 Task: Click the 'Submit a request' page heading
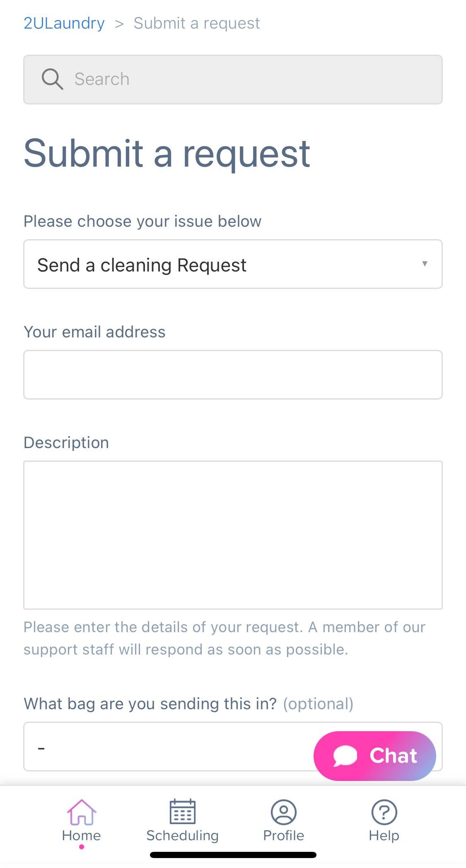[167, 153]
